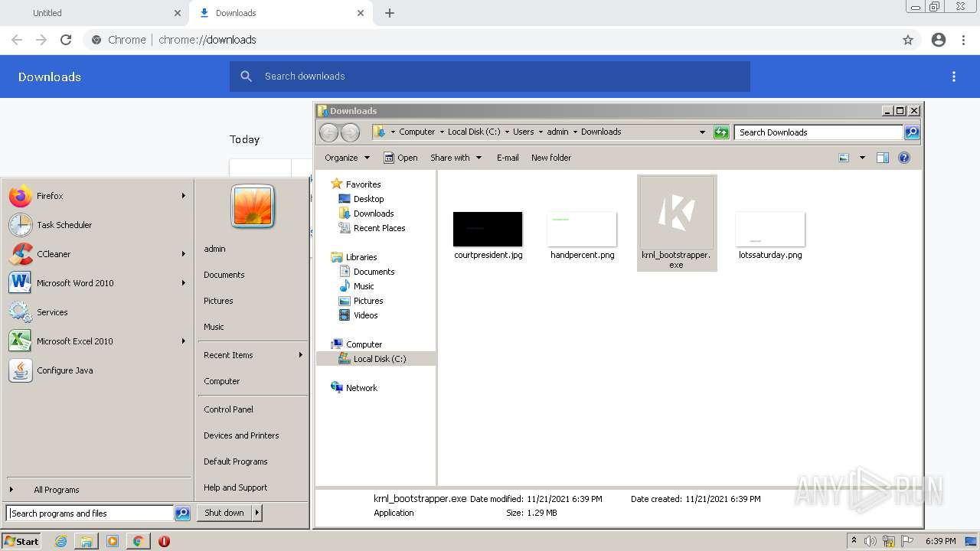Click Open in Explorer toolbar
Image resolution: width=980 pixels, height=551 pixels.
coord(400,158)
